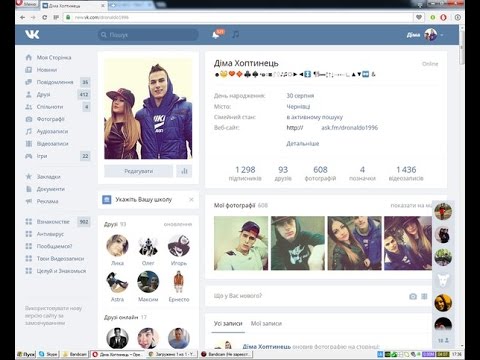The image size is (480, 360).
Task: Open the ask.fm/dronaldo1996 website link
Action: tap(349, 127)
